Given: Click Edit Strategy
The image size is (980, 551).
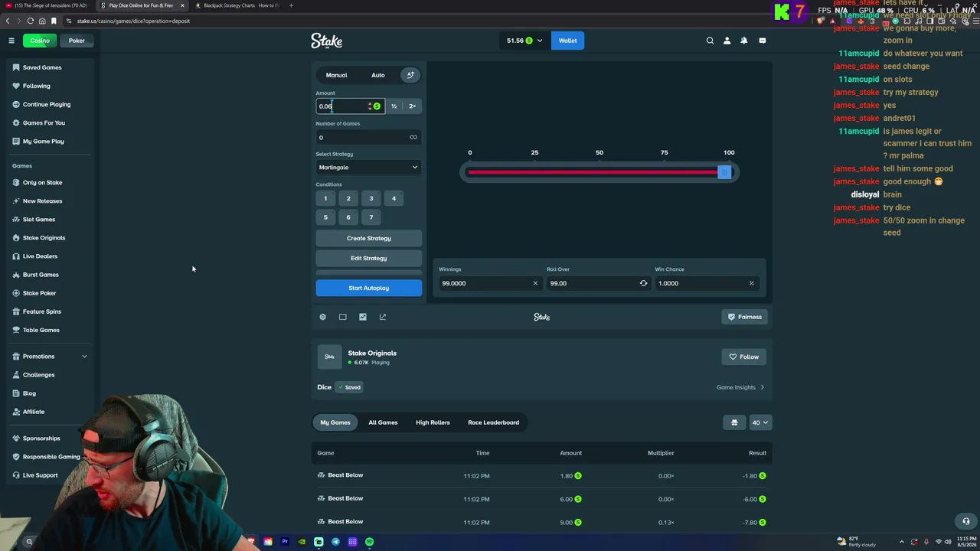Looking at the screenshot, I should coord(368,258).
